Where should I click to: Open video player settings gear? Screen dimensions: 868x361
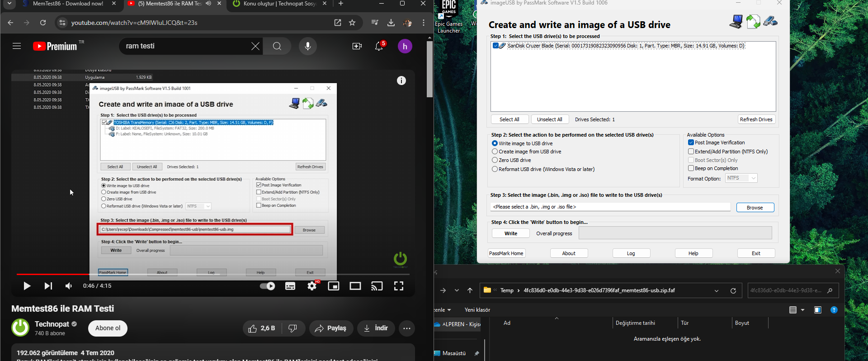[x=312, y=286]
